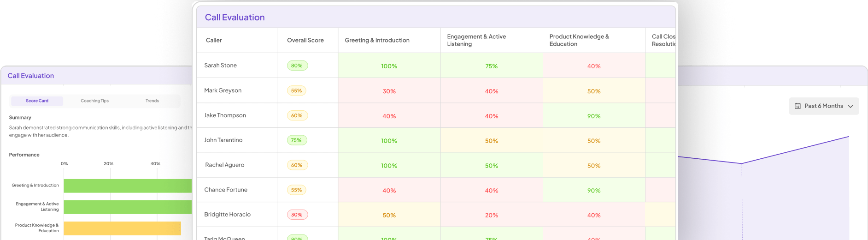The width and height of the screenshot is (868, 240).
Task: Click the Greeting & Introduction green performance bar
Action: 128,186
